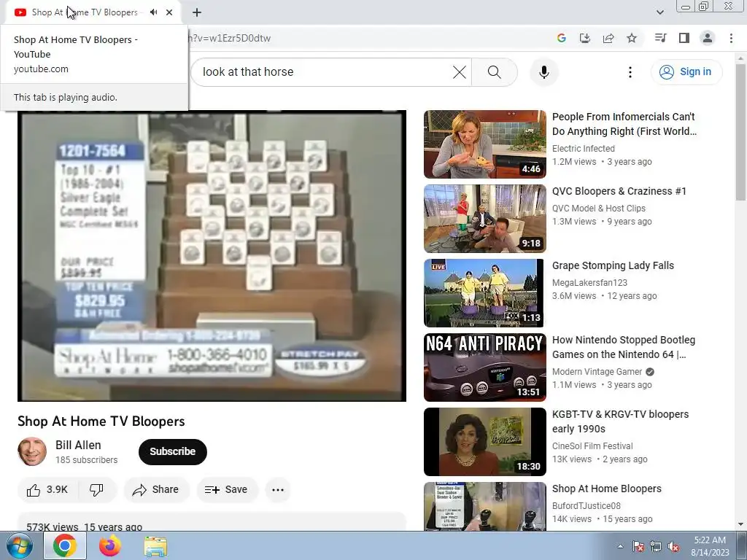Launch Firefox from the taskbar

pos(109,545)
